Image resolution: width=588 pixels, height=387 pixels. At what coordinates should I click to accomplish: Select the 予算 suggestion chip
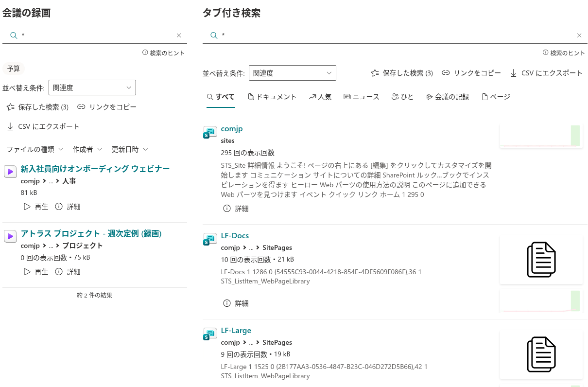[x=14, y=69]
